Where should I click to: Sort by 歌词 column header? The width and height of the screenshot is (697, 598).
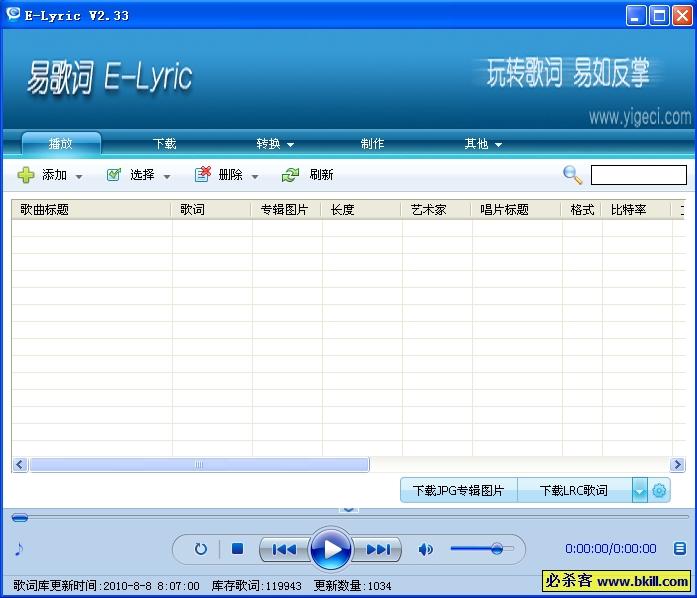212,209
